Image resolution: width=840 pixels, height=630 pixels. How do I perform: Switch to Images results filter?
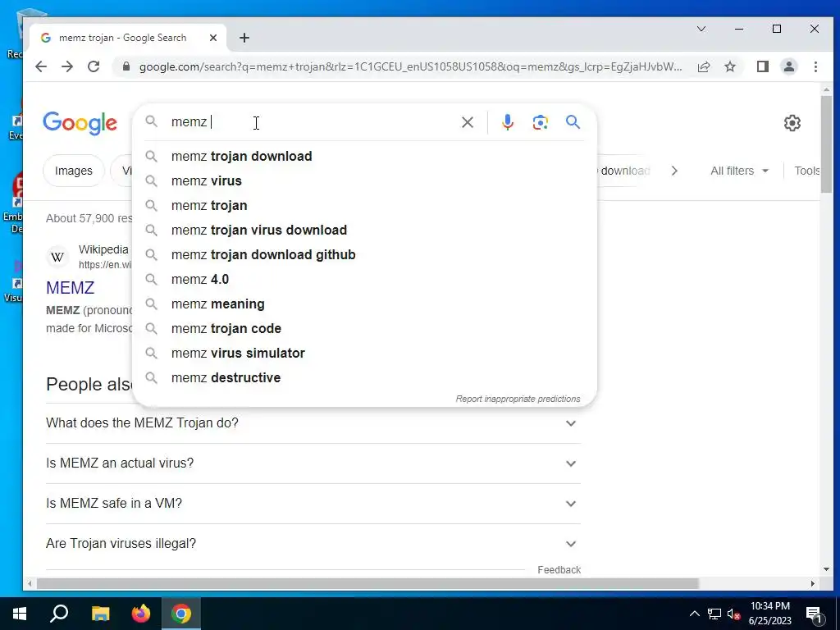click(73, 171)
